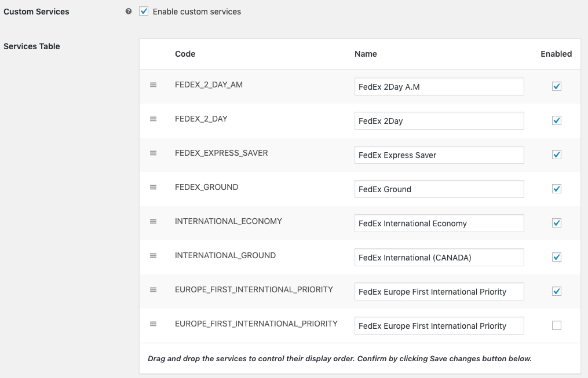The height and width of the screenshot is (378, 588).
Task: Uncheck the Enable custom services checkbox
Action: coord(144,12)
